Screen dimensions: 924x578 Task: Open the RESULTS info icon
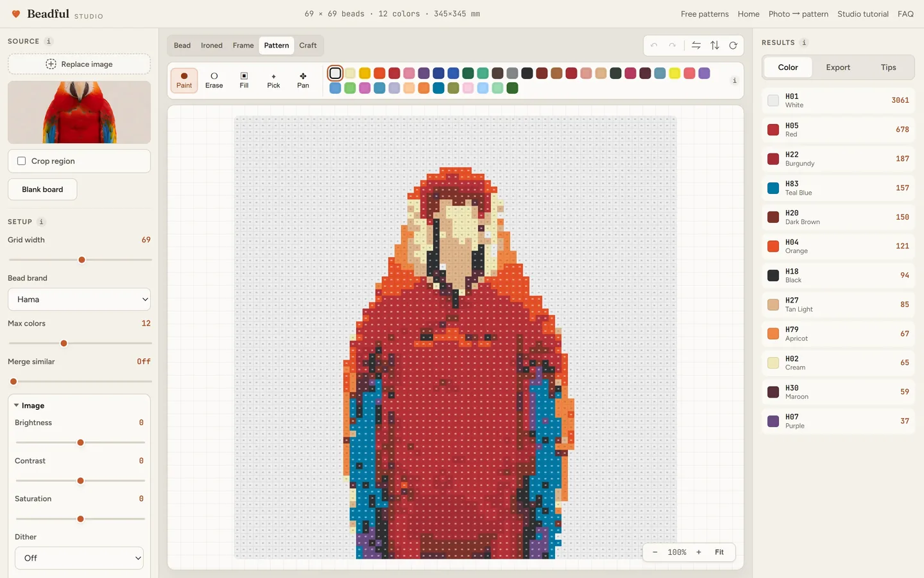[804, 42]
